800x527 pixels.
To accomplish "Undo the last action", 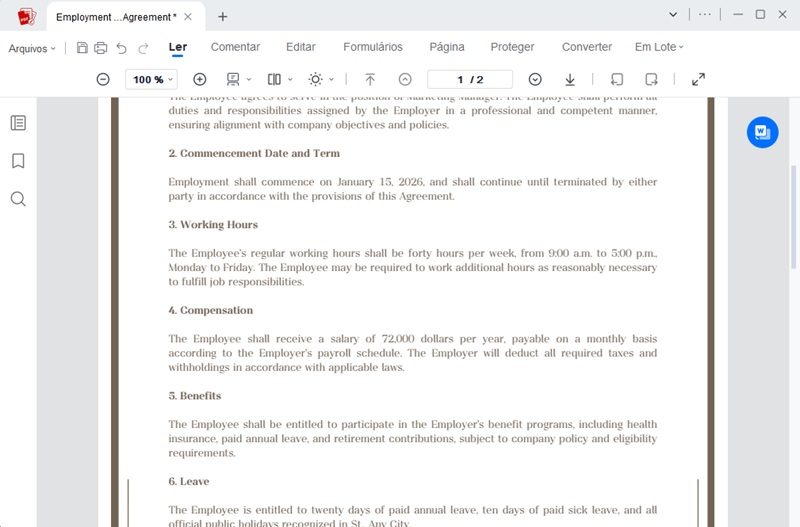I will 121,48.
